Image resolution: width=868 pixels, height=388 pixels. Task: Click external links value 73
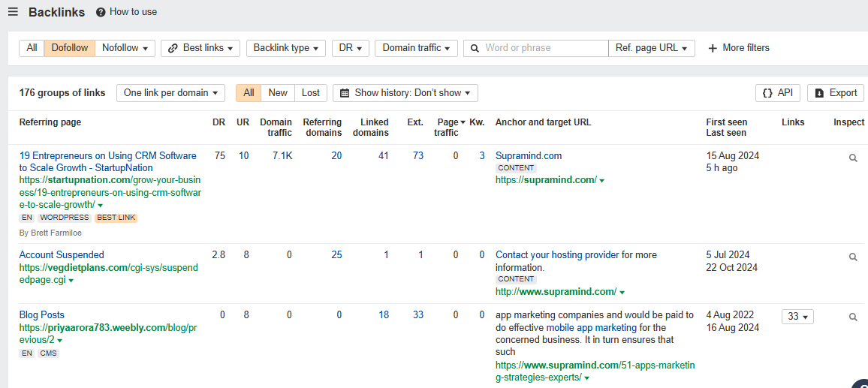click(x=418, y=156)
